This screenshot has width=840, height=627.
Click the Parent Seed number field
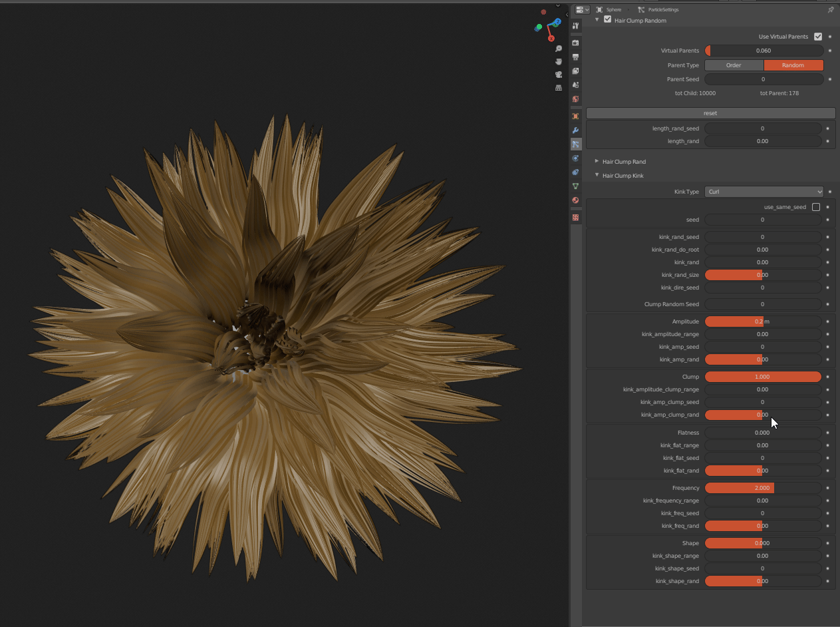(763, 79)
